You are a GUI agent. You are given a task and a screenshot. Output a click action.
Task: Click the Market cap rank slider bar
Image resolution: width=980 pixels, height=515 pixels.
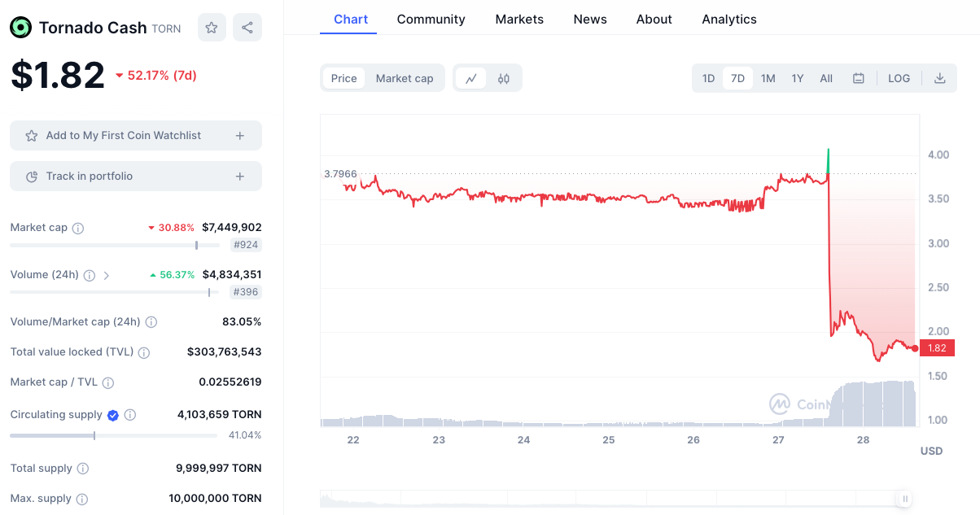coord(115,245)
